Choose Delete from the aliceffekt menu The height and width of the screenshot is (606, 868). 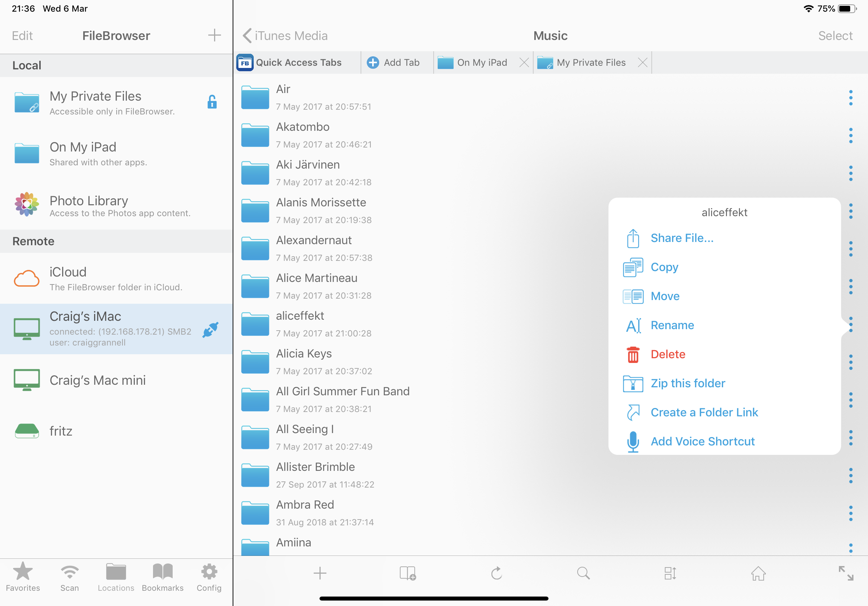(x=668, y=354)
